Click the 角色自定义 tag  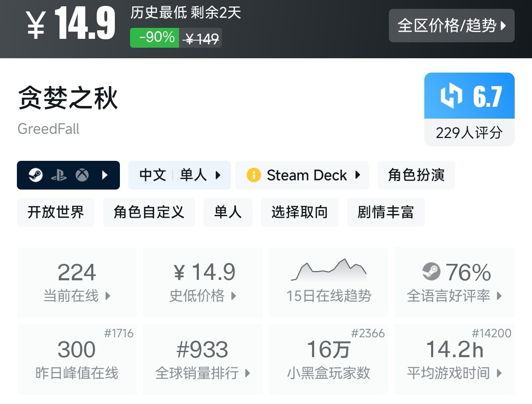point(149,212)
